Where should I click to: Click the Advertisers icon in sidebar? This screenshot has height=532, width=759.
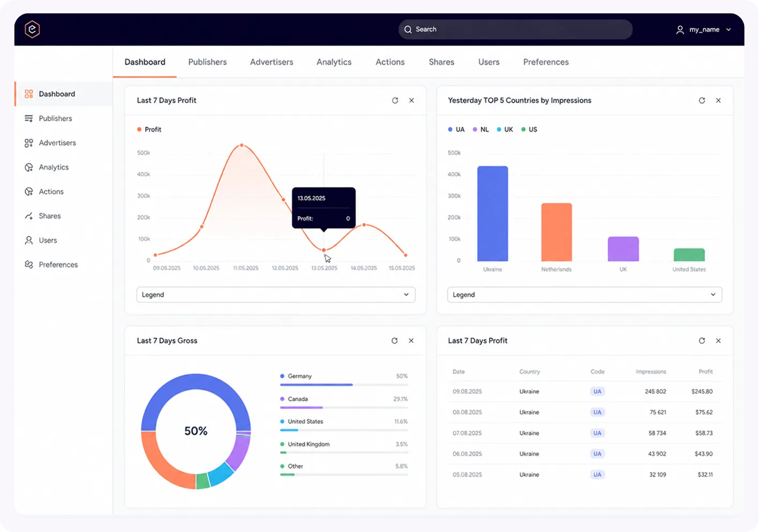tap(29, 143)
